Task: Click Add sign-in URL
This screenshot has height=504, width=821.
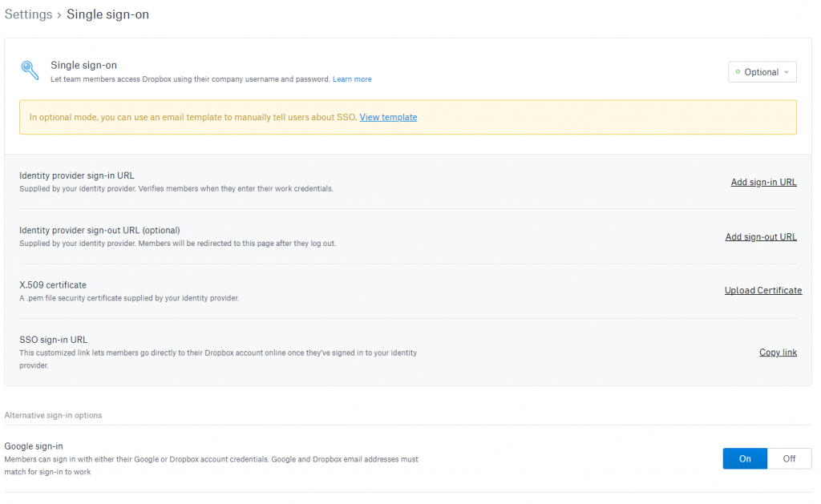Action: pyautogui.click(x=763, y=182)
